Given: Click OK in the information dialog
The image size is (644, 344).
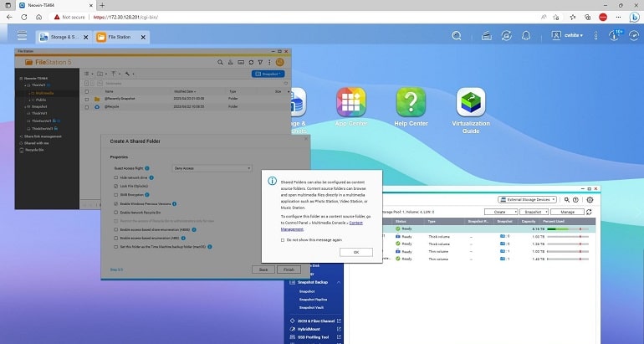Looking at the screenshot, I should pos(356,252).
